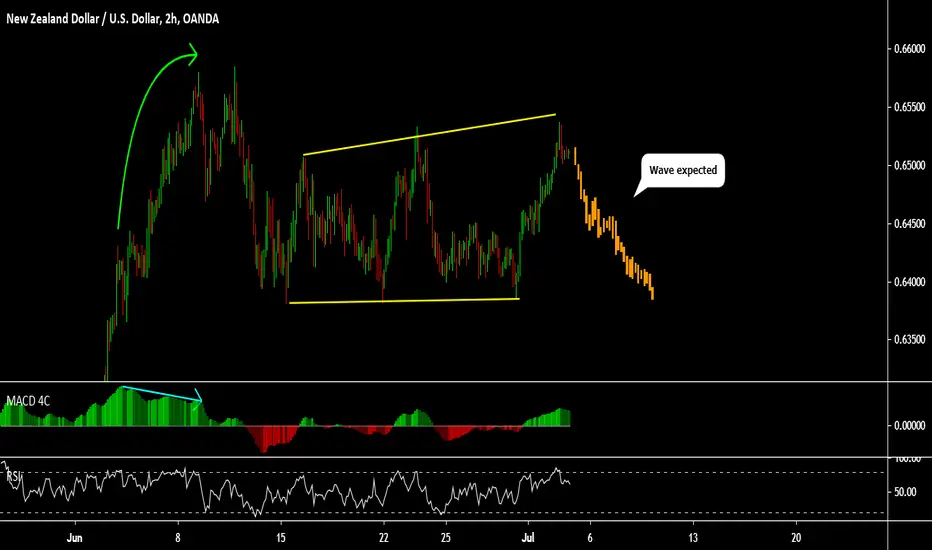Click the New Zealand Dollar / U.S. Dollar chart title
The width and height of the screenshot is (932, 550).
tap(112, 19)
